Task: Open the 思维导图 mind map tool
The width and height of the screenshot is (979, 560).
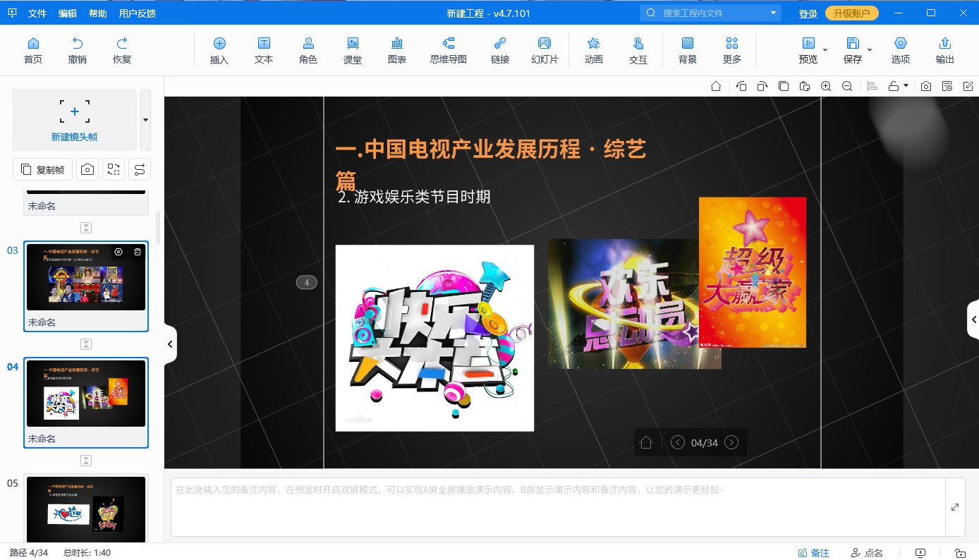Action: [x=449, y=51]
